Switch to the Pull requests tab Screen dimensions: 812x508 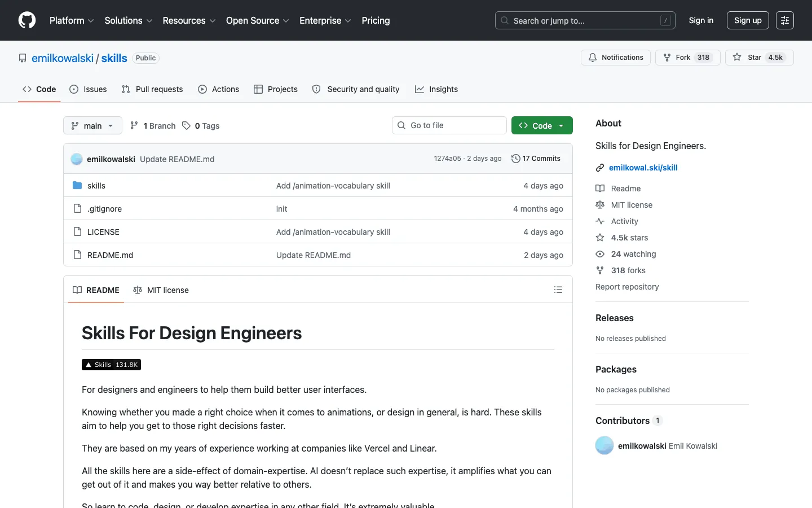pos(152,89)
